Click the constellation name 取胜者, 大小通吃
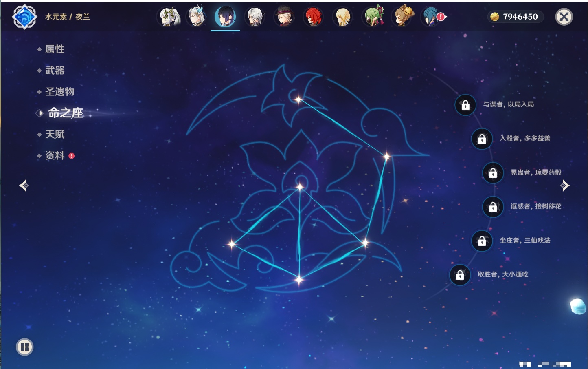 tap(503, 274)
